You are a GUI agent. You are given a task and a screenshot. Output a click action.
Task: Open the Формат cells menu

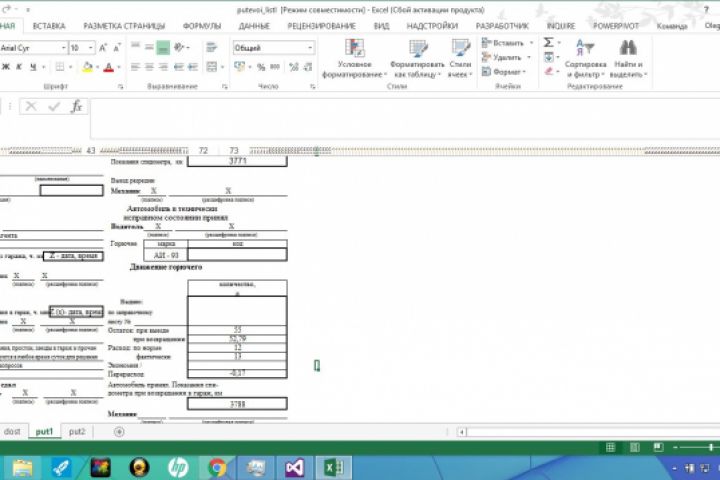pyautogui.click(x=504, y=72)
